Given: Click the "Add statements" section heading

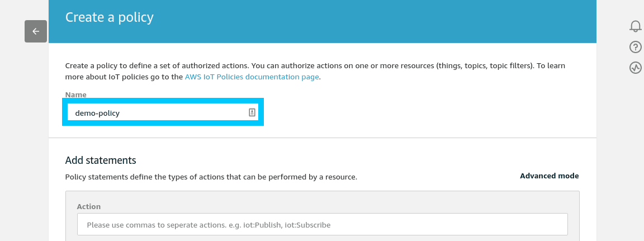Looking at the screenshot, I should click(101, 160).
